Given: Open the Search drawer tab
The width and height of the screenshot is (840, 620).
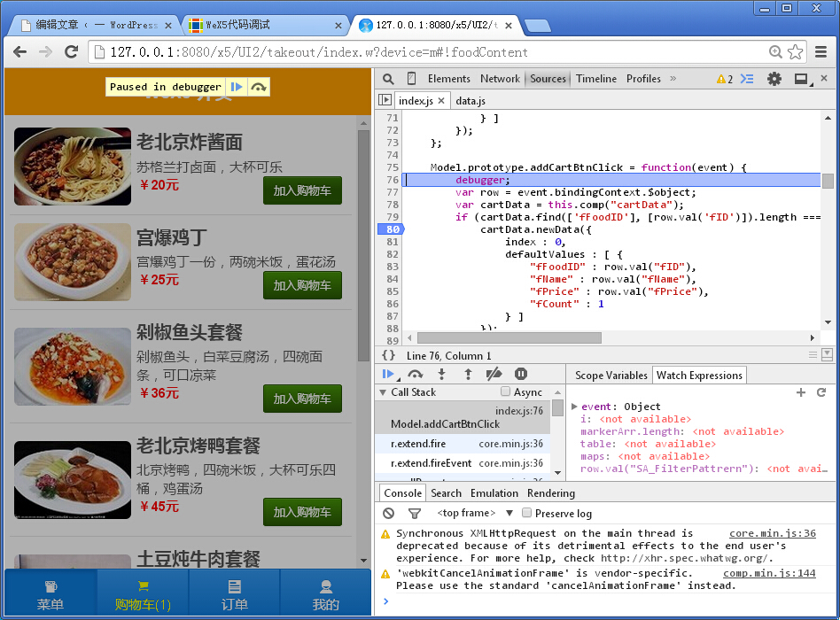Looking at the screenshot, I should click(x=446, y=493).
